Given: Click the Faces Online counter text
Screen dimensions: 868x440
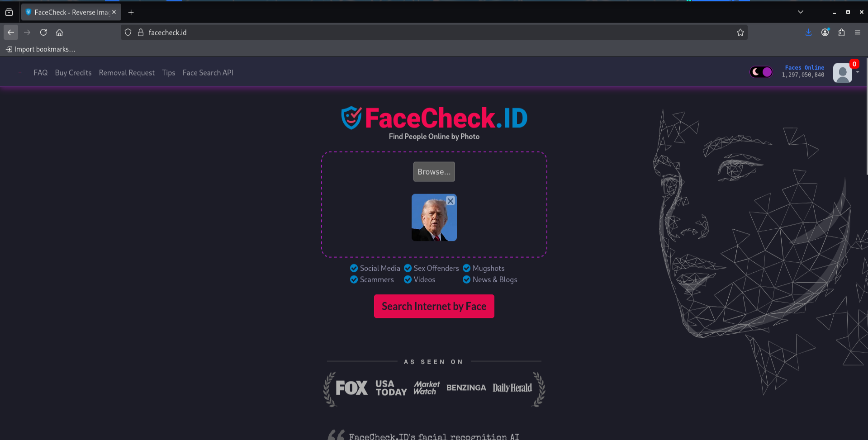Looking at the screenshot, I should click(803, 71).
